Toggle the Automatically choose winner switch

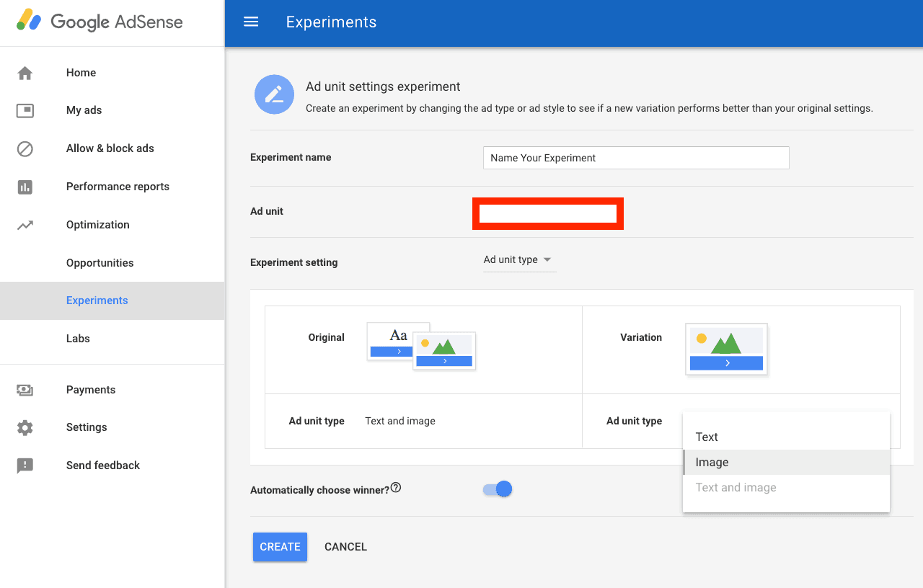click(x=497, y=489)
